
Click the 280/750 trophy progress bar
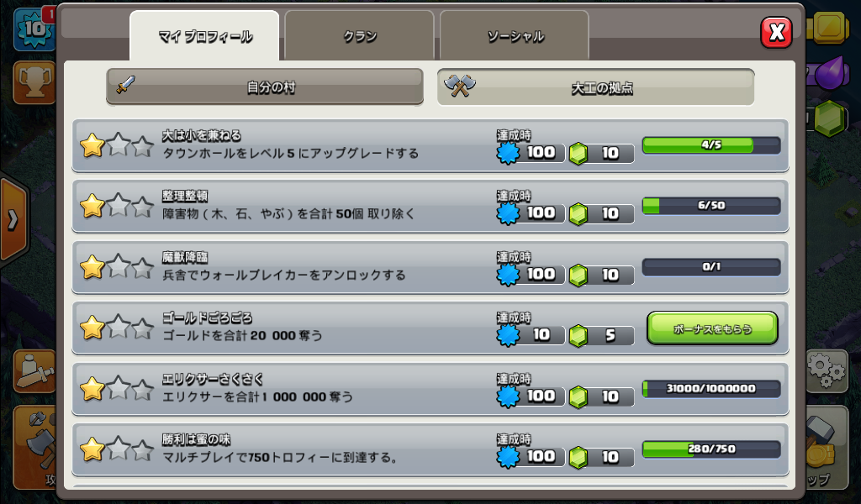[x=711, y=449]
